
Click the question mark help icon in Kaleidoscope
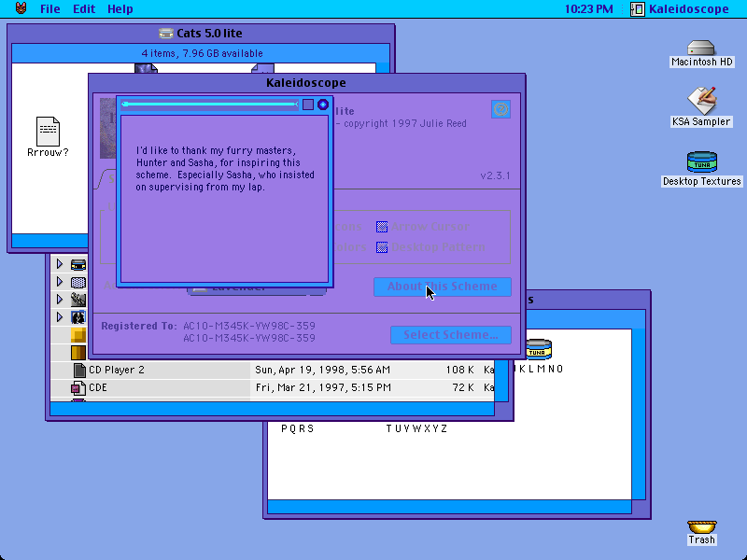pos(500,109)
